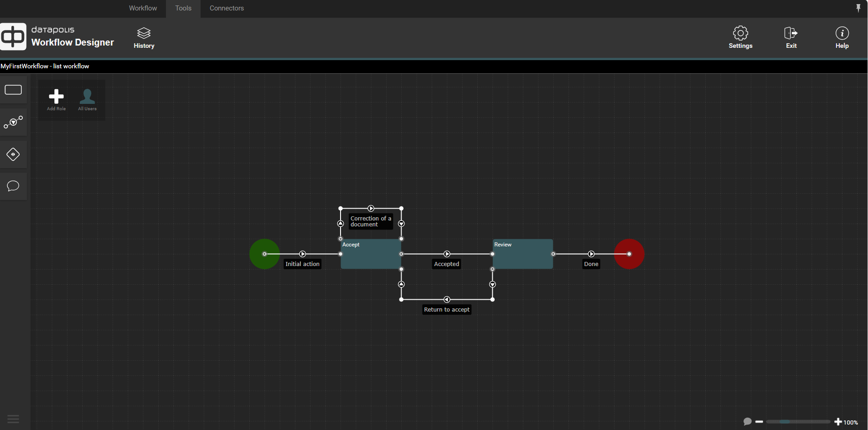Viewport: 868px width, 430px height.
Task: Toggle the pin ribbon icon
Action: pos(858,8)
